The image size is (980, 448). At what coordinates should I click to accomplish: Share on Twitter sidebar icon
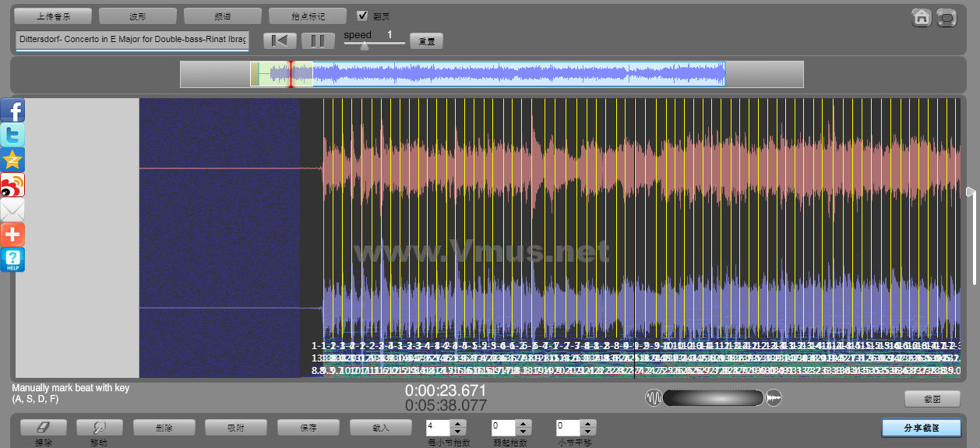click(12, 135)
